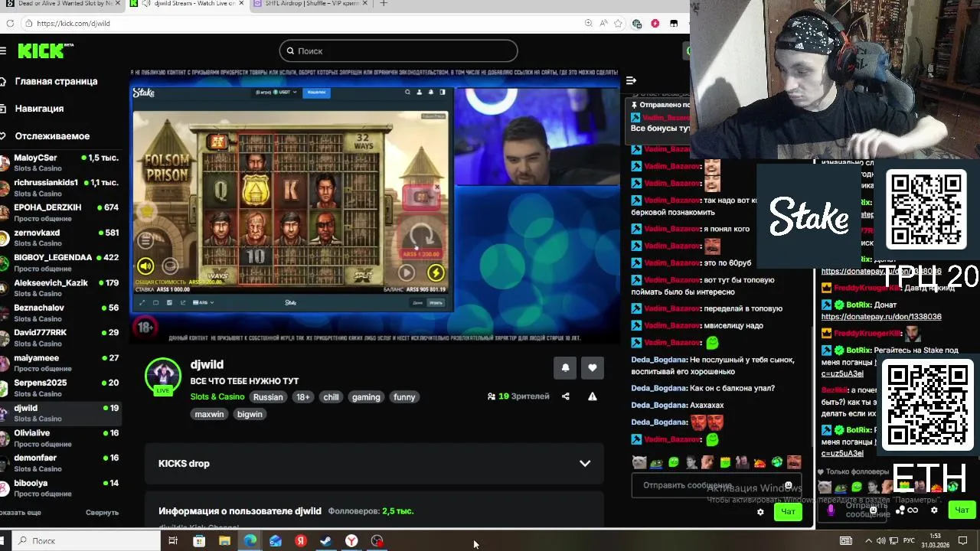
Task: Open biboolya channel in sidebar
Action: tap(60, 487)
